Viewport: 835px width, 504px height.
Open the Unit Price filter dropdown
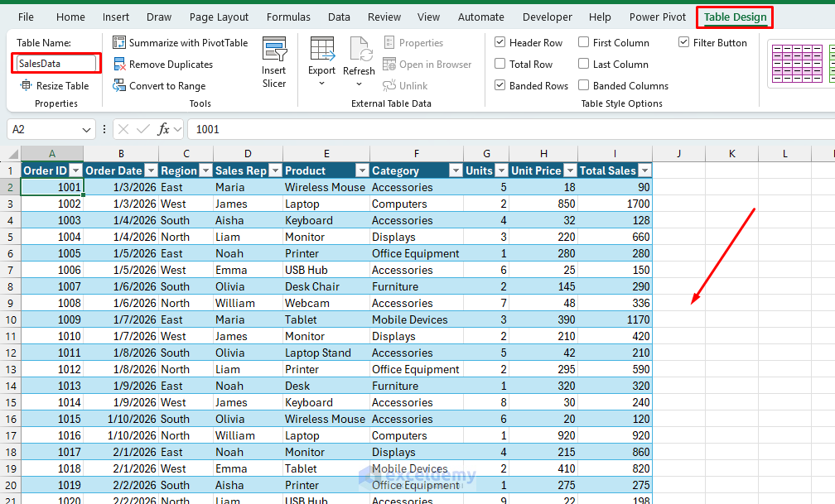[x=570, y=170]
